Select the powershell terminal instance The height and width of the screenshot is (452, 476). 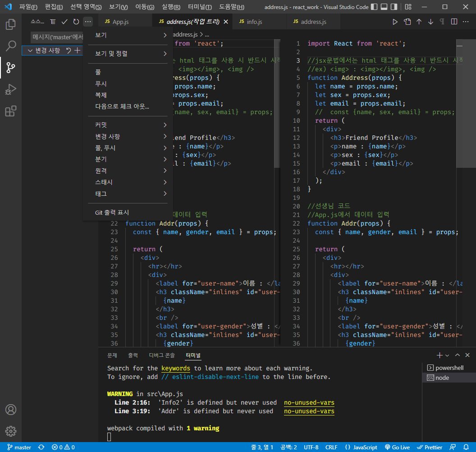[x=449, y=368]
